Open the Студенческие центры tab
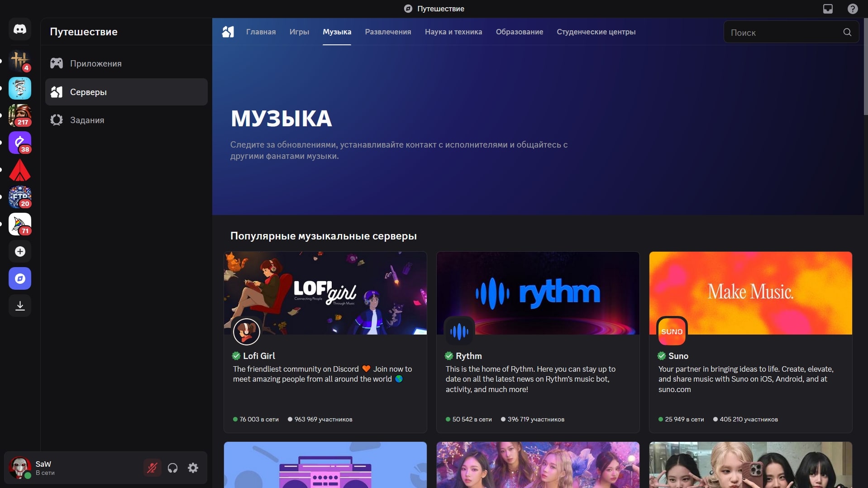This screenshot has width=868, height=488. pyautogui.click(x=596, y=32)
